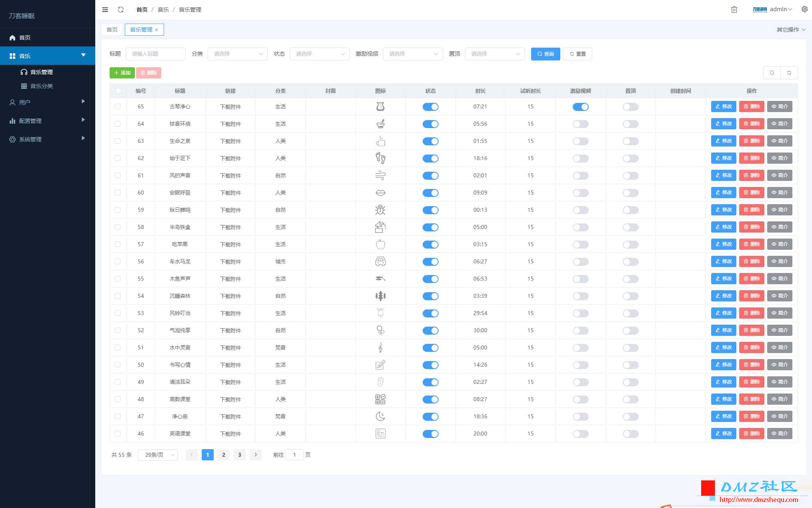Click the wind icon for 风的声音

pyautogui.click(x=380, y=175)
